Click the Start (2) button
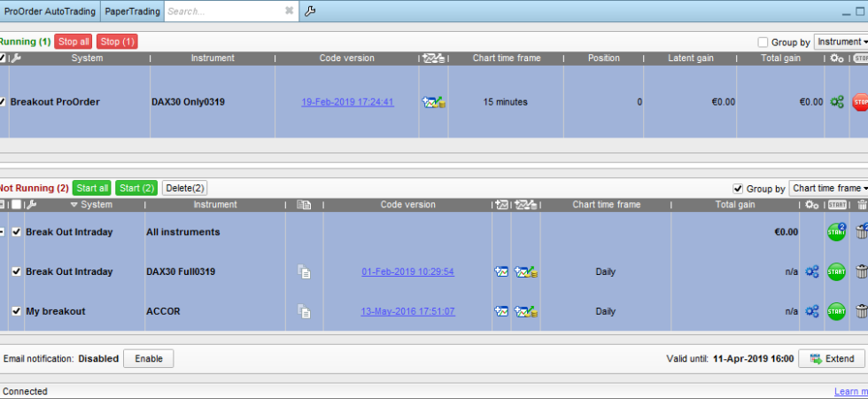 136,188
